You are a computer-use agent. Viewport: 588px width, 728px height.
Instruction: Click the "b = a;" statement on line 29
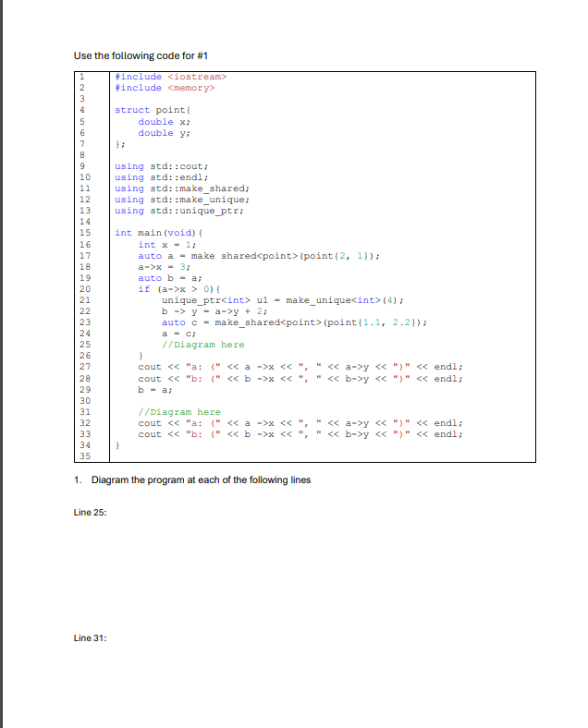point(155,390)
